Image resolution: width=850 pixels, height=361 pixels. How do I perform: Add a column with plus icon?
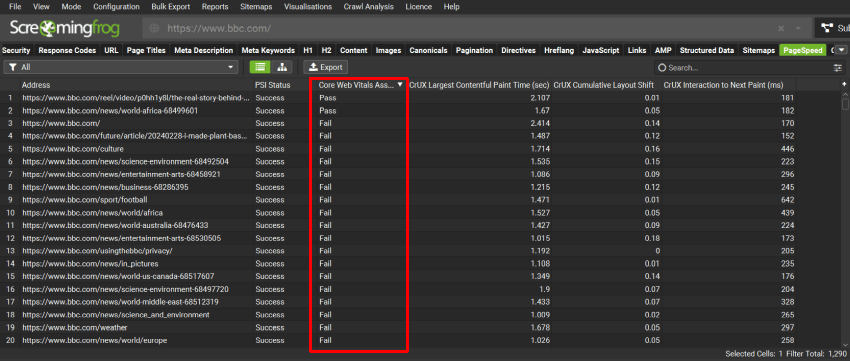click(843, 85)
